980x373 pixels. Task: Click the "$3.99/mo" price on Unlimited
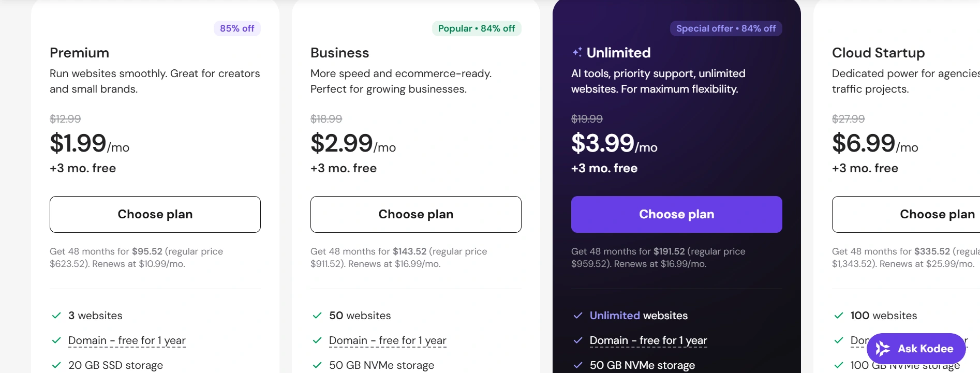click(613, 145)
